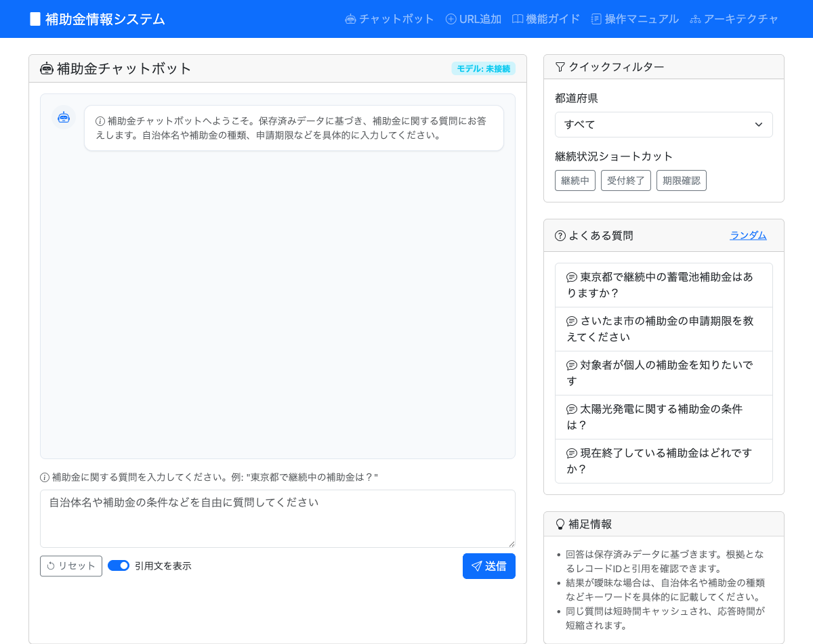This screenshot has height=644, width=813.
Task: Select the 受付終了 shortcut button
Action: pyautogui.click(x=625, y=180)
